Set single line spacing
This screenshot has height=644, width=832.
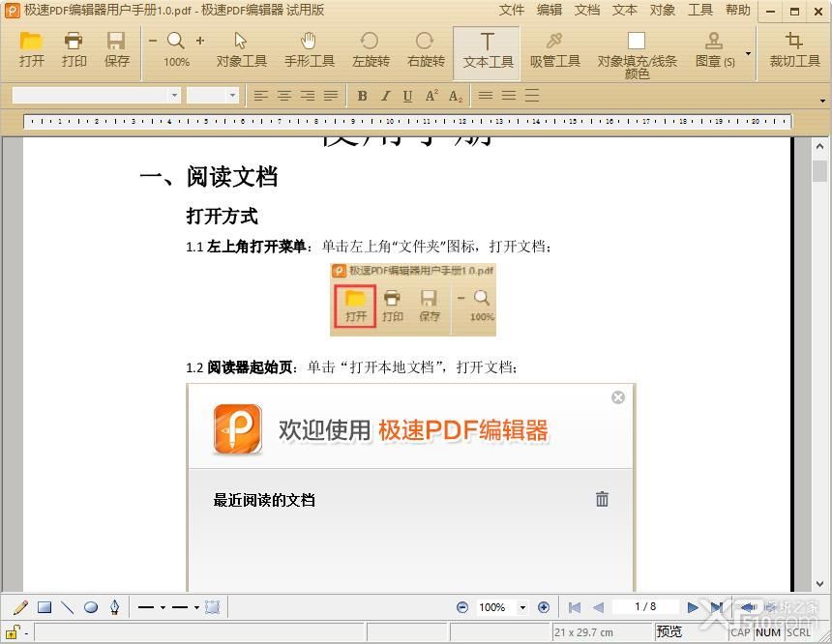pos(486,96)
